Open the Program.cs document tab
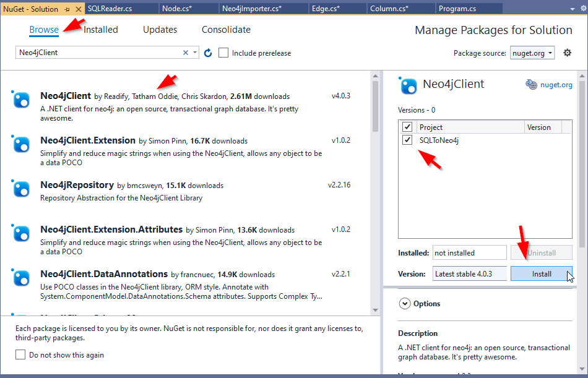 pos(469,9)
